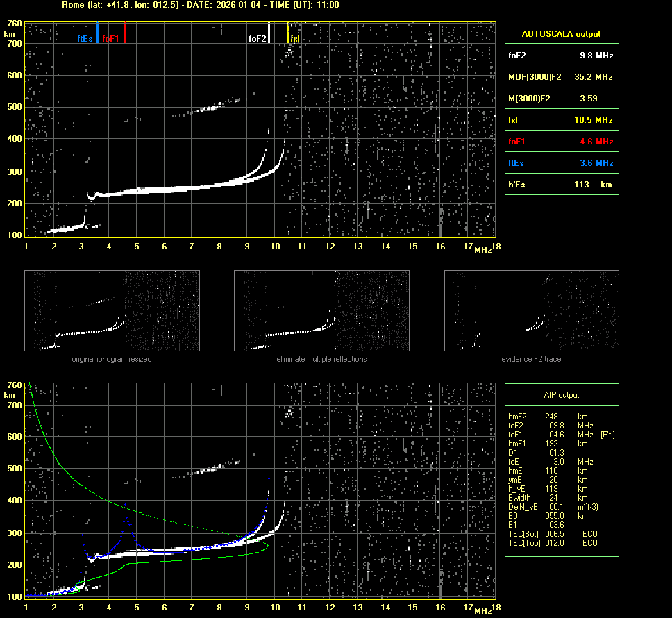Select the red foF1 4.6 MHz value
Viewport: 672px width, 618px height.
[x=596, y=142]
